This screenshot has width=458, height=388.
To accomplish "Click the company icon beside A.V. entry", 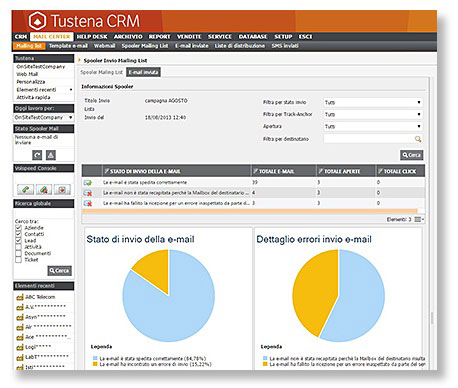I will click(x=20, y=307).
